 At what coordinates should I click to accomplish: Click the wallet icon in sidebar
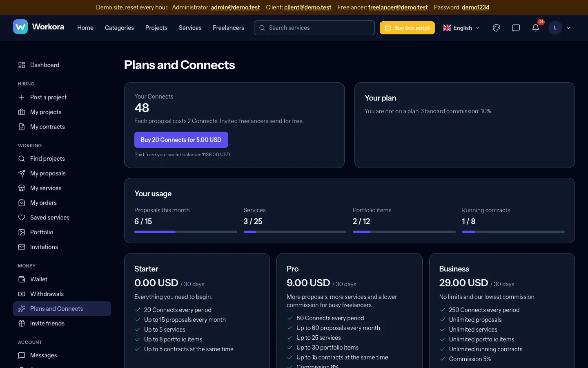22,279
